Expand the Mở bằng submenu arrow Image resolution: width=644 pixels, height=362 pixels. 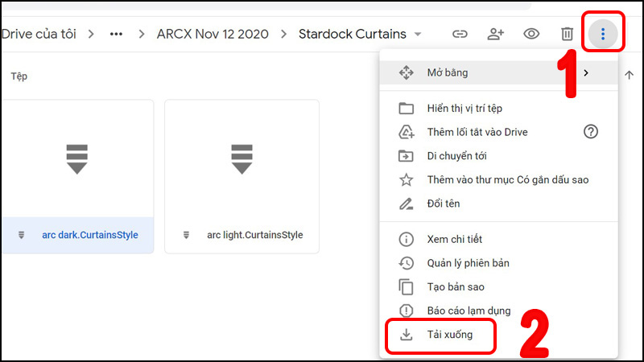pyautogui.click(x=586, y=72)
